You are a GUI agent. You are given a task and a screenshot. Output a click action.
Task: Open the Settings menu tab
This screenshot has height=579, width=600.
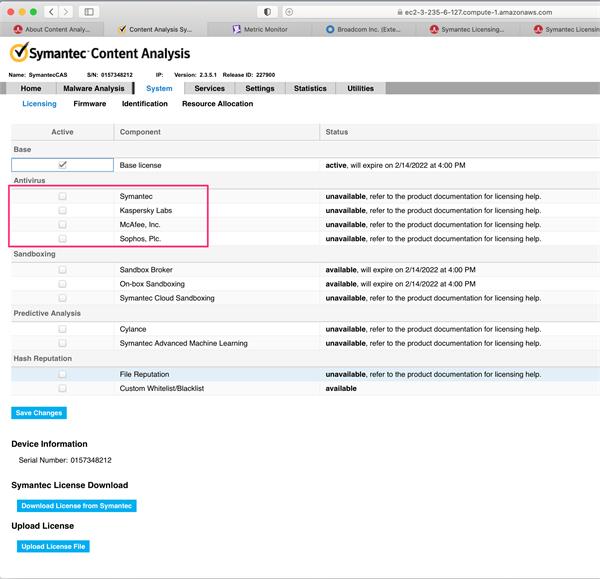[x=260, y=88]
